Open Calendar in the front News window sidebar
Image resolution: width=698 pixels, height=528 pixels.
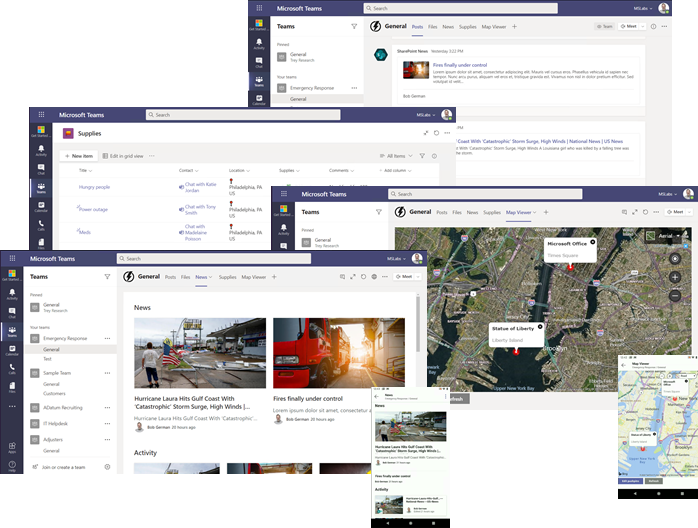click(12, 350)
